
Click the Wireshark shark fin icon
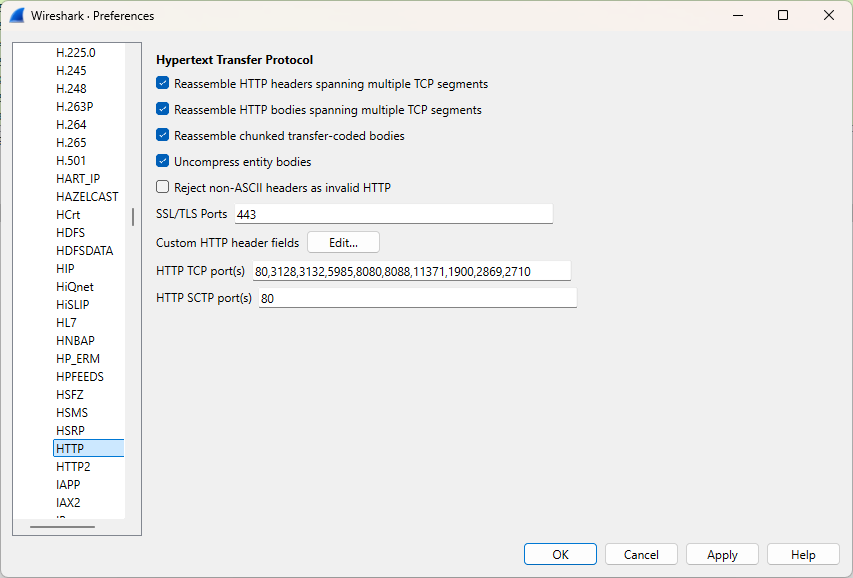coord(17,15)
